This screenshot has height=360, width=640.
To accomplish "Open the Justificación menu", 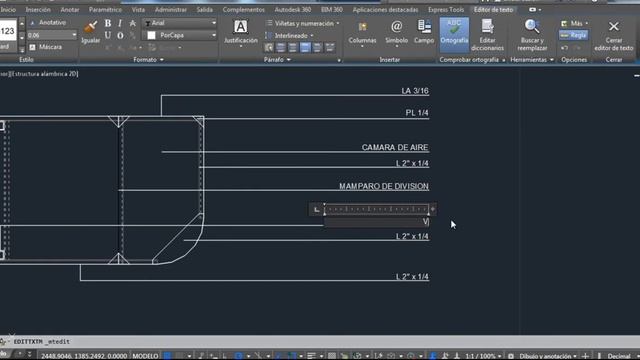I will (240, 33).
